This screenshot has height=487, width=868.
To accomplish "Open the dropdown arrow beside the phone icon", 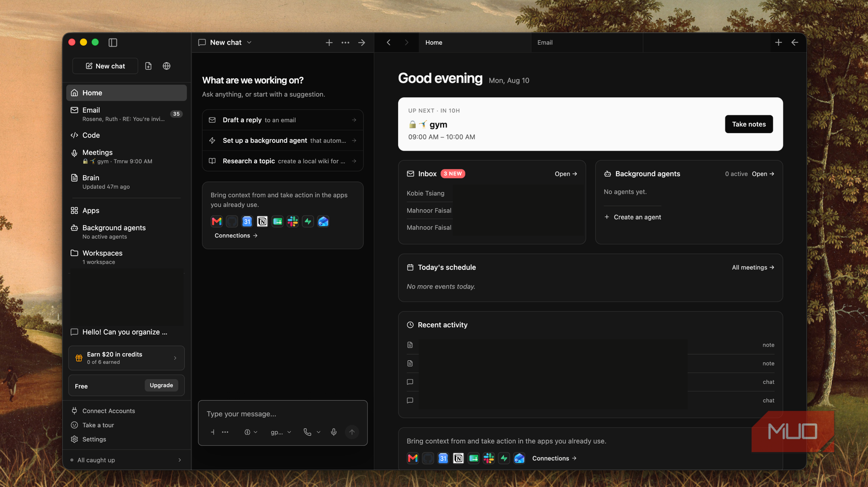I will (318, 432).
